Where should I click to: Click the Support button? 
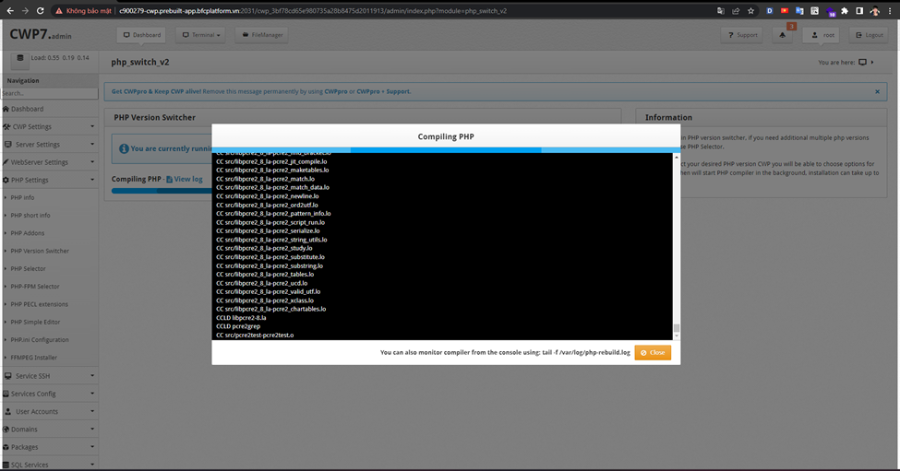(x=742, y=35)
